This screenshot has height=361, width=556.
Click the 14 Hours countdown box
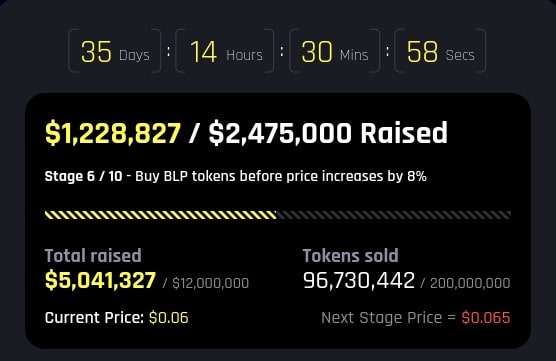(225, 51)
